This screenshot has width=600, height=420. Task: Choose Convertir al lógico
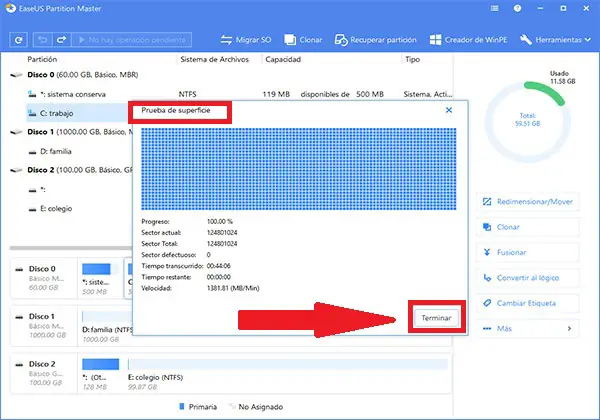click(528, 278)
